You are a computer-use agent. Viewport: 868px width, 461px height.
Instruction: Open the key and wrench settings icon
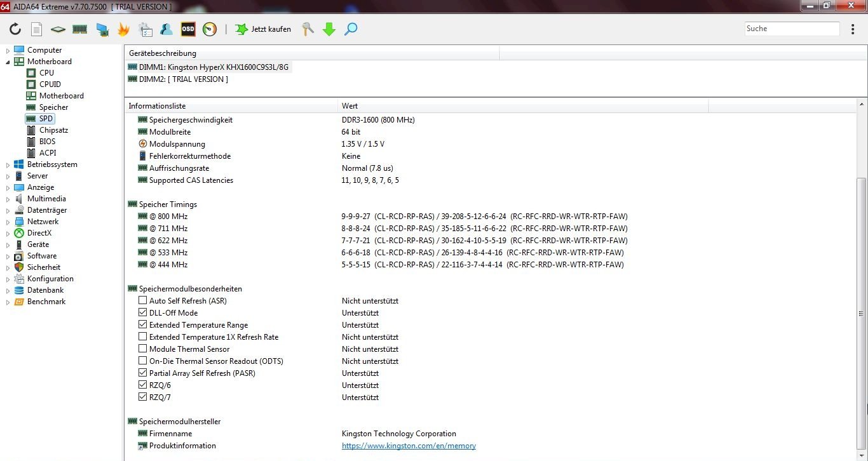click(308, 29)
